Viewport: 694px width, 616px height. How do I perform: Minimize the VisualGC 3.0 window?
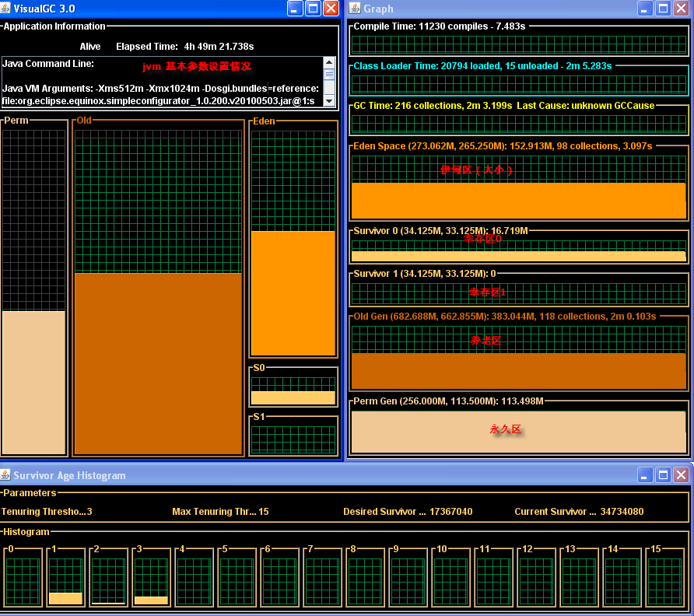point(295,9)
